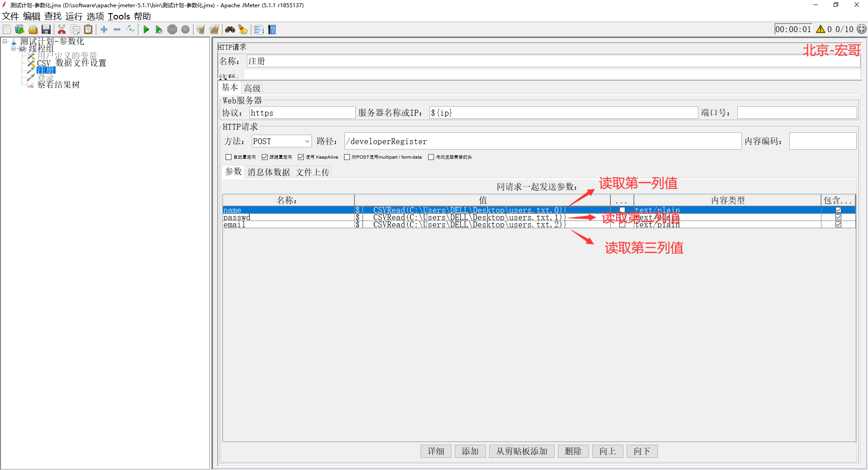Toggle 跟随重定向 checkbox
868x470 pixels.
[x=264, y=157]
